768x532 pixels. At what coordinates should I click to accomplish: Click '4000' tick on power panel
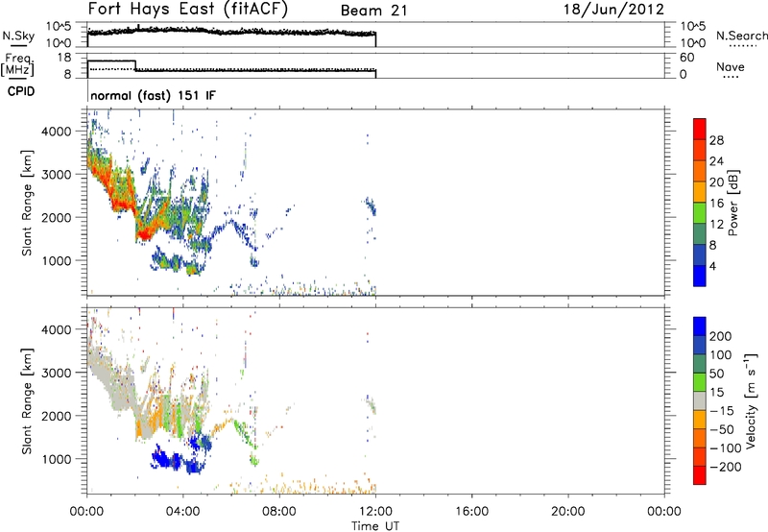57,132
